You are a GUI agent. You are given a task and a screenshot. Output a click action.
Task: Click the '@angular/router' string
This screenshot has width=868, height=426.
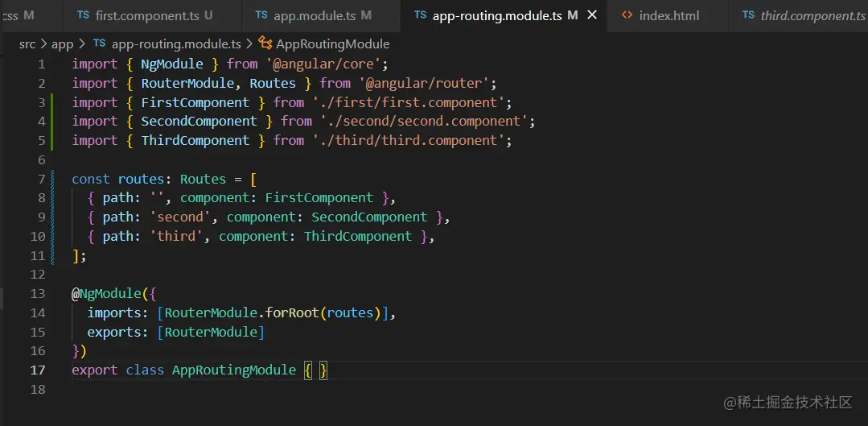423,83
